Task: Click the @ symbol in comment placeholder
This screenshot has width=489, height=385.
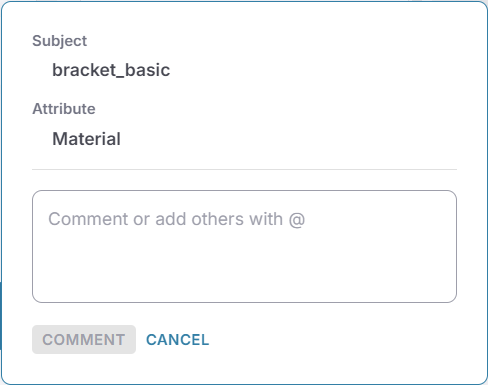Action: (x=297, y=220)
